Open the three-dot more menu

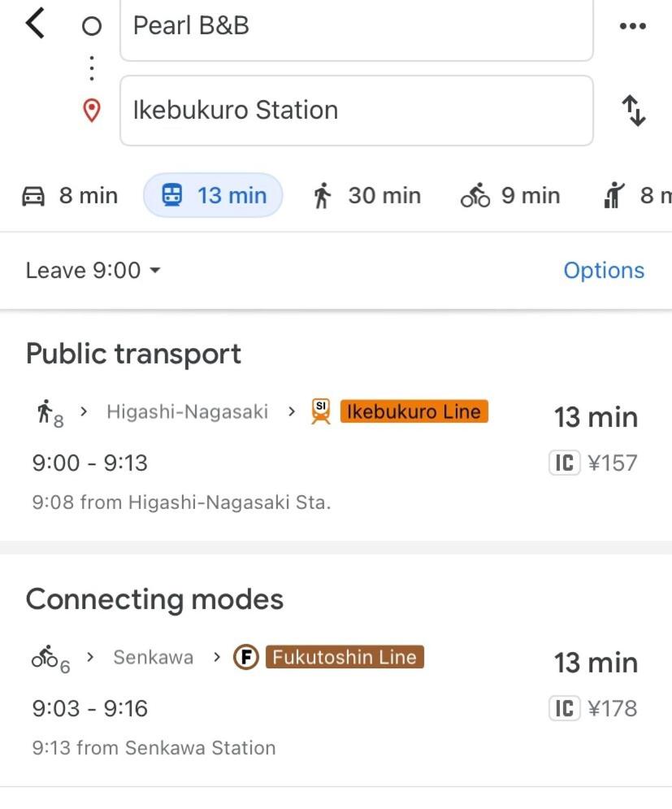pos(632,26)
